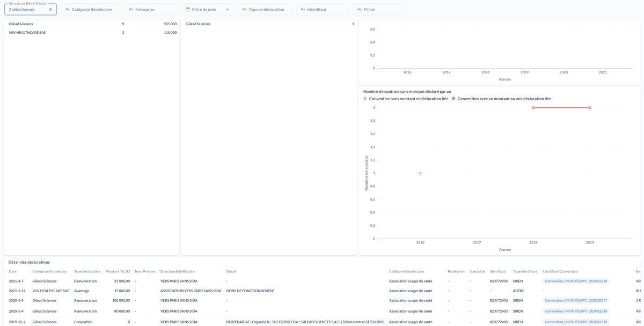Open convention link in the 2021-4-7 row

click(576, 281)
